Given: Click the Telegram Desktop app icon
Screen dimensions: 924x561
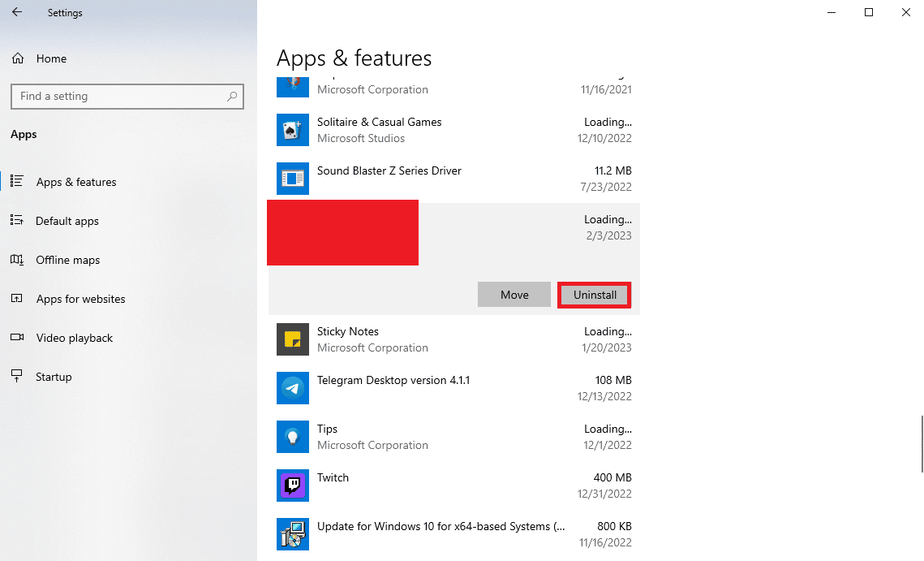Looking at the screenshot, I should (293, 388).
